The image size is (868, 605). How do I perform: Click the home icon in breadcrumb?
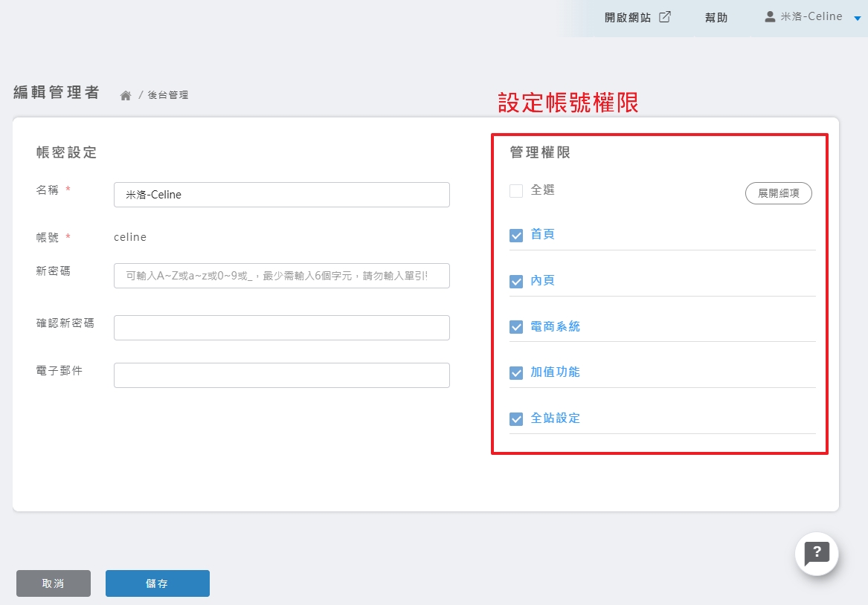pos(126,95)
